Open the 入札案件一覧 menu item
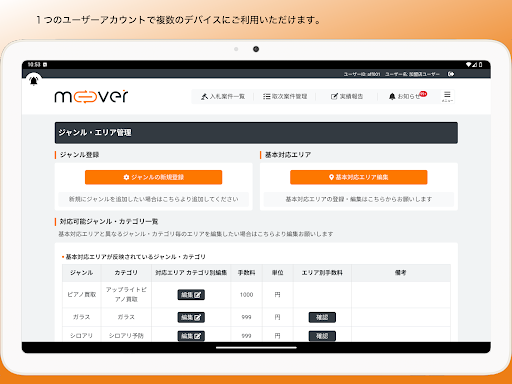The image size is (512, 384). click(223, 96)
